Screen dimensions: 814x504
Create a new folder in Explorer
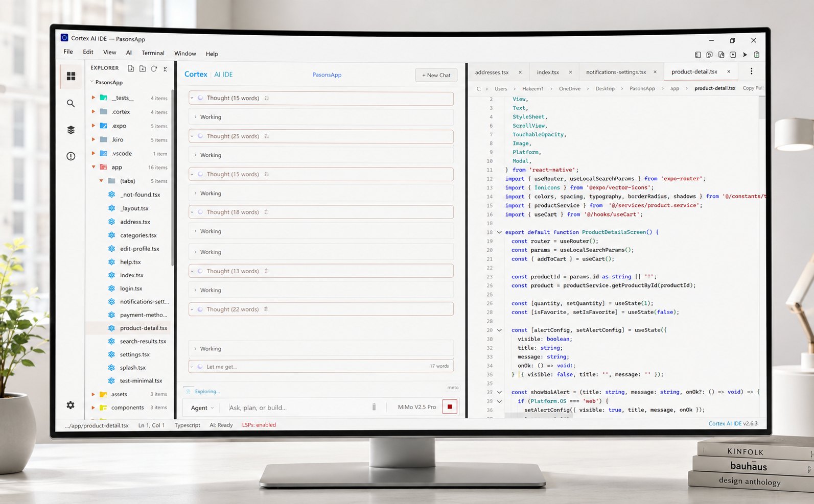(143, 68)
